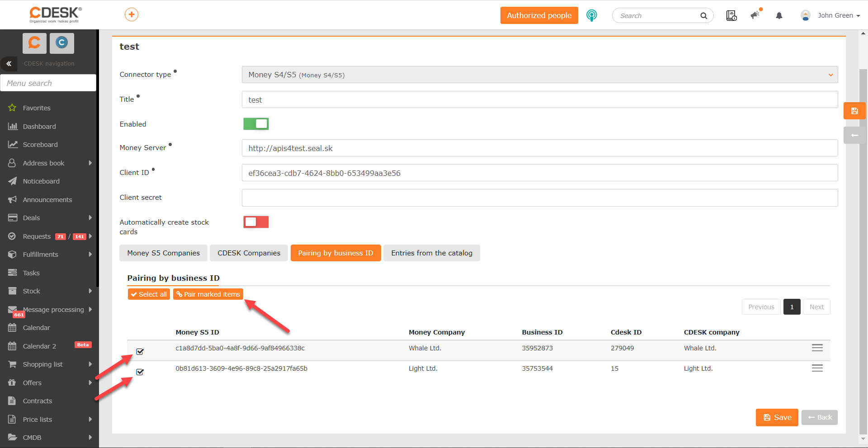Screen dimensions: 868x448
Task: Open the Offers menu item
Action: pyautogui.click(x=32, y=383)
